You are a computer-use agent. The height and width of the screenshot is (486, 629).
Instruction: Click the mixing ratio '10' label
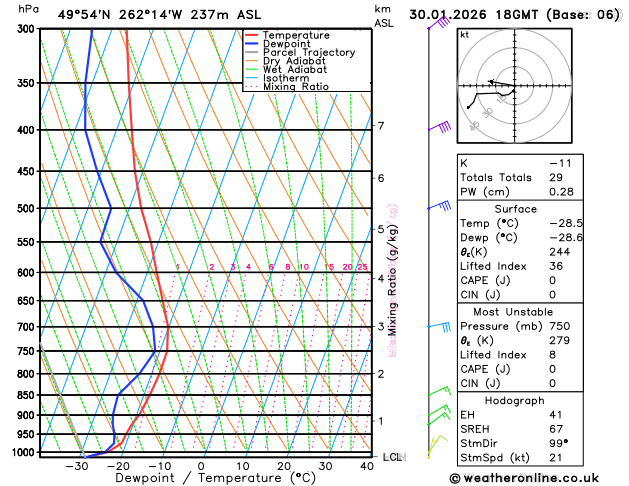coord(304,267)
